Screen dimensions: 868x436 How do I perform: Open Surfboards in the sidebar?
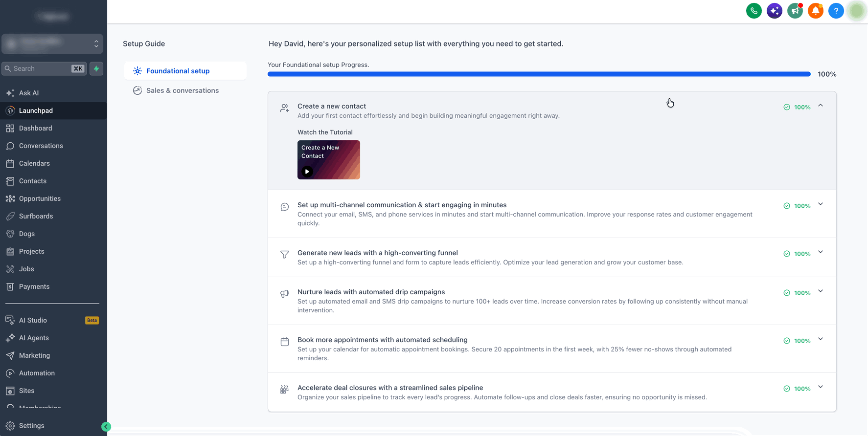[x=53, y=216]
